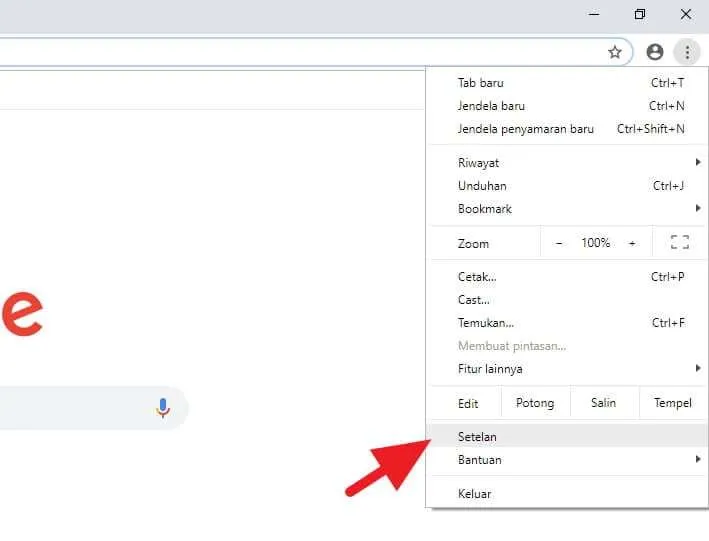Click inside the Google search box
The width and height of the screenshot is (709, 541).
pos(93,408)
